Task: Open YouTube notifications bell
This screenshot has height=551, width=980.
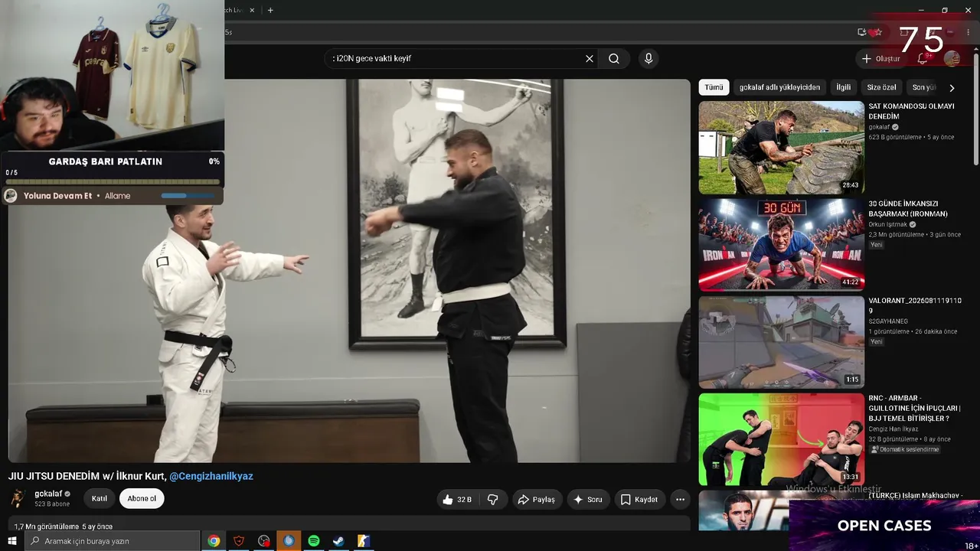Action: pos(923,59)
